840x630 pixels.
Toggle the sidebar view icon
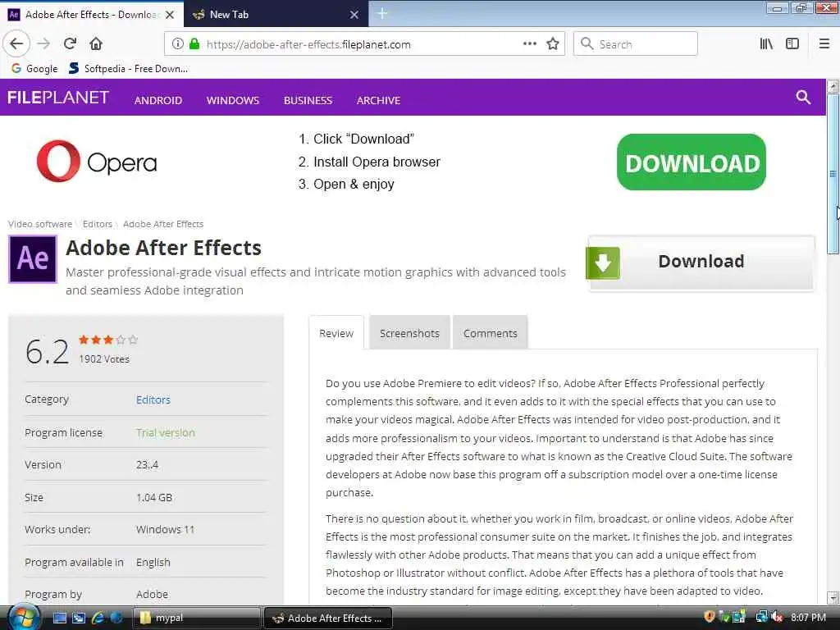pos(792,44)
